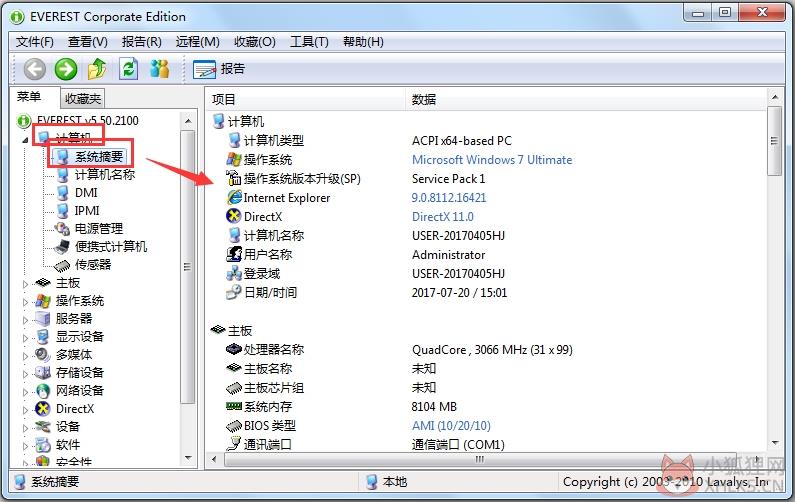Select the EVEREST v5.50.2100 root node
The width and height of the screenshot is (795, 502).
(x=87, y=121)
